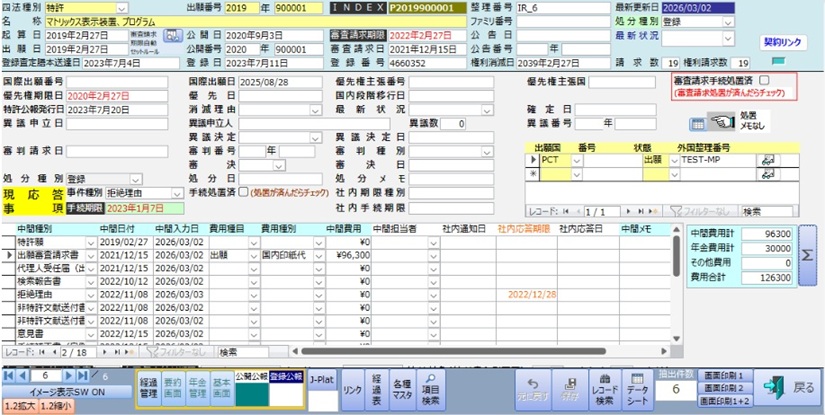
Task: Open 各種マスタ button
Action: coord(404,390)
